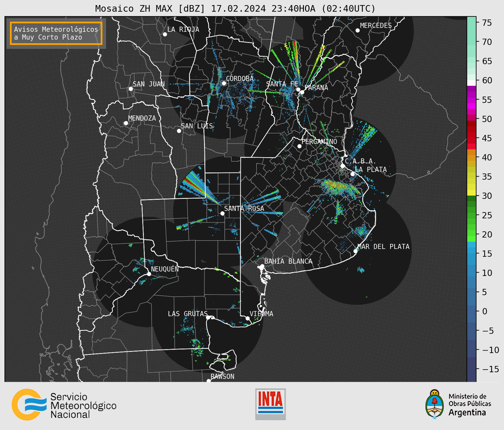Click the BAHÍA BLANCA label text
This screenshot has width=504, height=430.
point(288,261)
